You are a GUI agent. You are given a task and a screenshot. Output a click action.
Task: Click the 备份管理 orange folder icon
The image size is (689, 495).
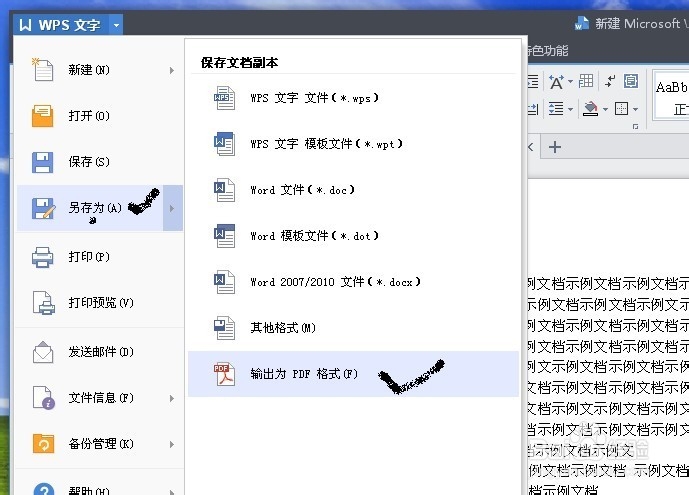(x=43, y=443)
